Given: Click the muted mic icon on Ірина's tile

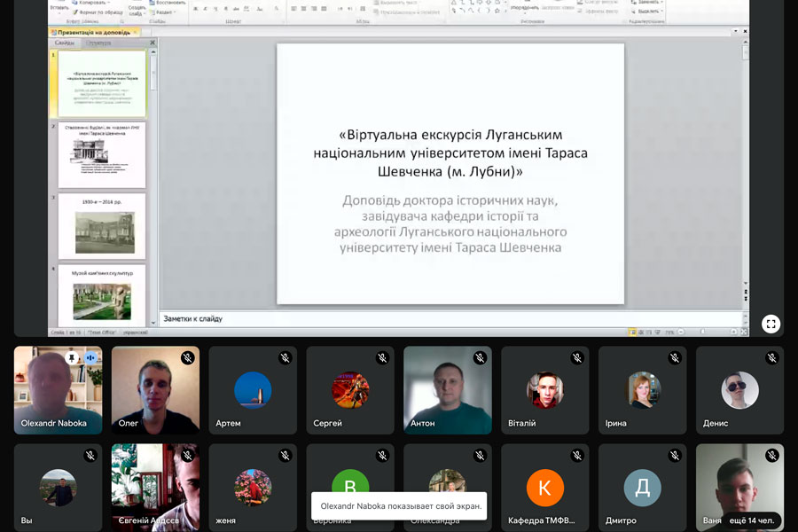Looking at the screenshot, I should tap(675, 358).
